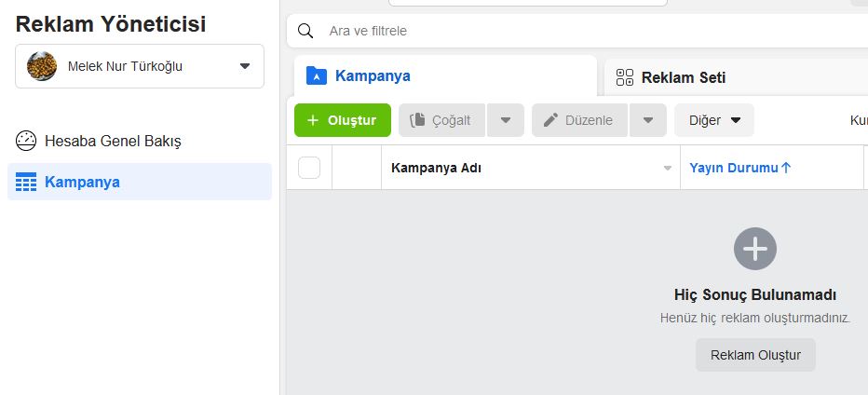868x395 pixels.
Task: Click the gauge icon for Hesaba Genel Bakış
Action: [26, 141]
